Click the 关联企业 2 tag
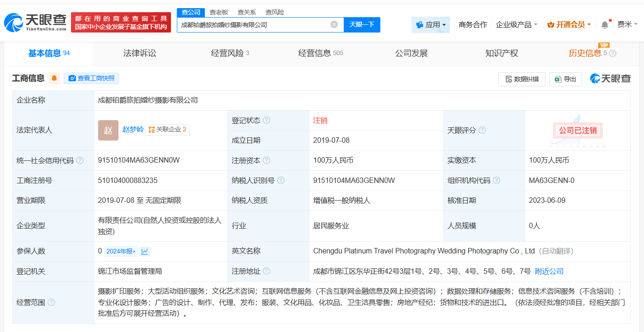This screenshot has height=332, width=644. pos(167,130)
